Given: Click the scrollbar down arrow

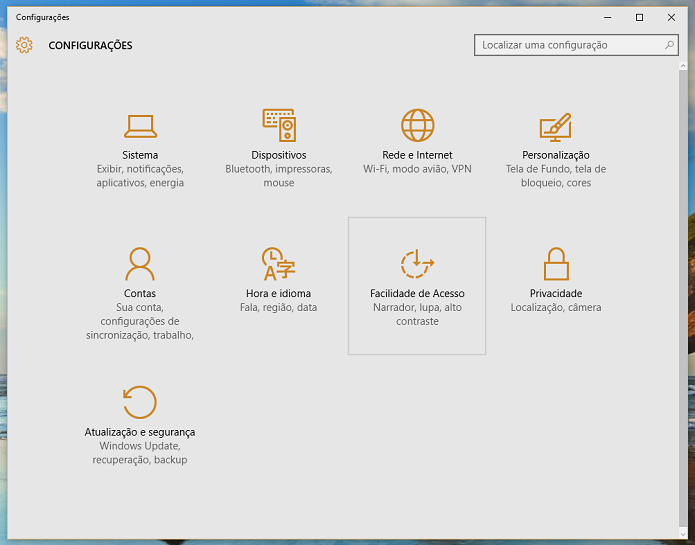Looking at the screenshot, I should (x=683, y=533).
